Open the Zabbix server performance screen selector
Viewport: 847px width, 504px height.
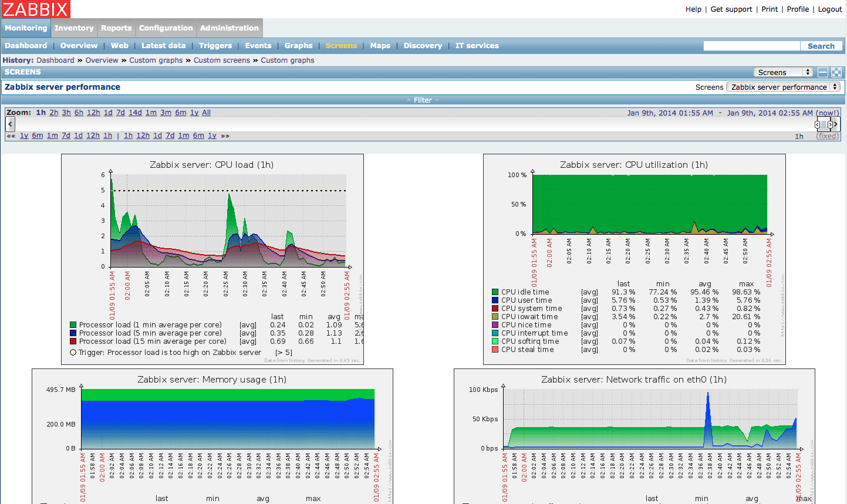(784, 87)
